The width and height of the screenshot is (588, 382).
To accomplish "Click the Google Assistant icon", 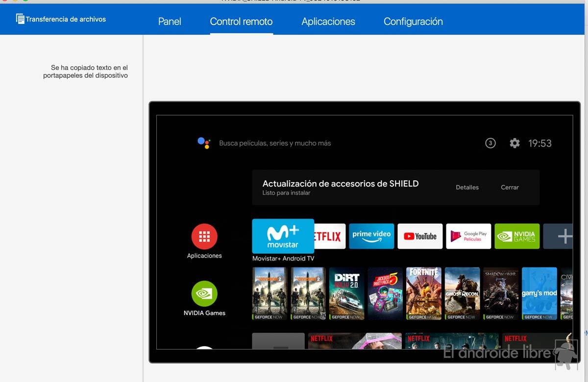I will click(204, 143).
